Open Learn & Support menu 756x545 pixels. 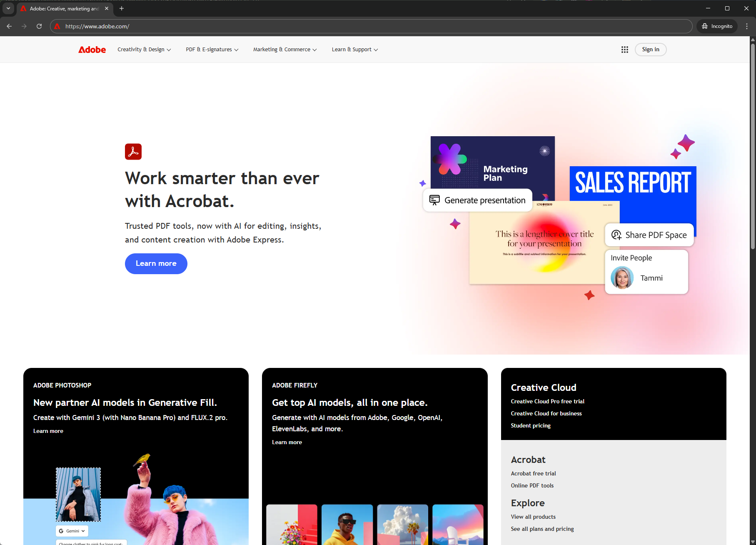click(x=355, y=50)
